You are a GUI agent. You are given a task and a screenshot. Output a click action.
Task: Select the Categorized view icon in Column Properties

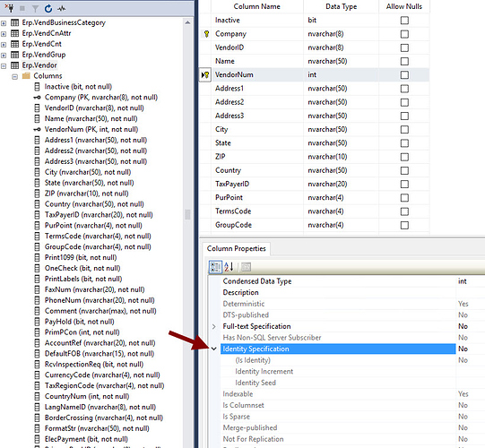tap(215, 267)
